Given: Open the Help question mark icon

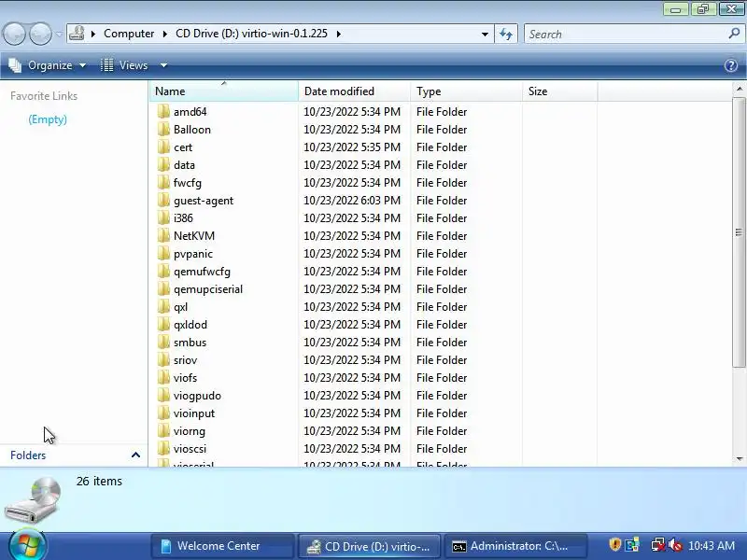Looking at the screenshot, I should (731, 65).
